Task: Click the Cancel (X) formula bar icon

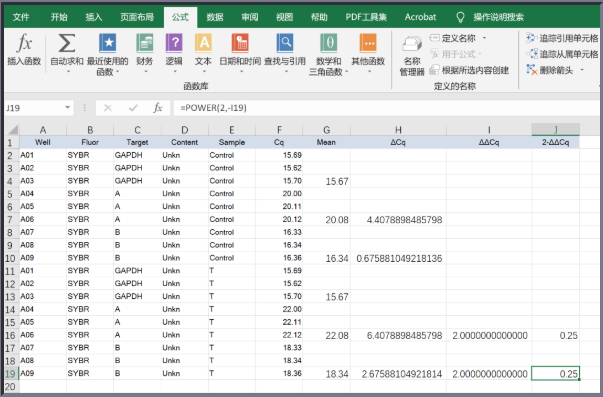Action: click(x=108, y=108)
